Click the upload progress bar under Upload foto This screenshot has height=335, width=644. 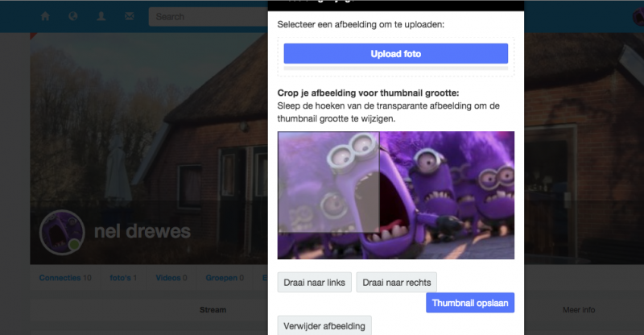[395, 68]
